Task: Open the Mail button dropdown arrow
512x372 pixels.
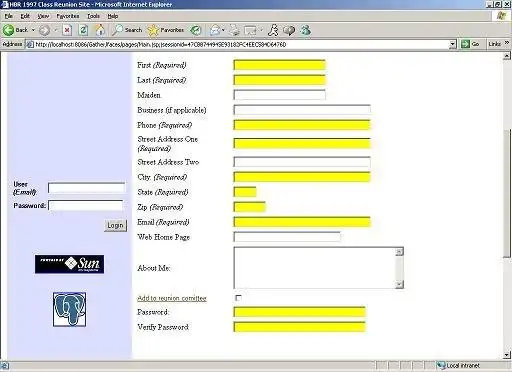Action: pos(223,30)
